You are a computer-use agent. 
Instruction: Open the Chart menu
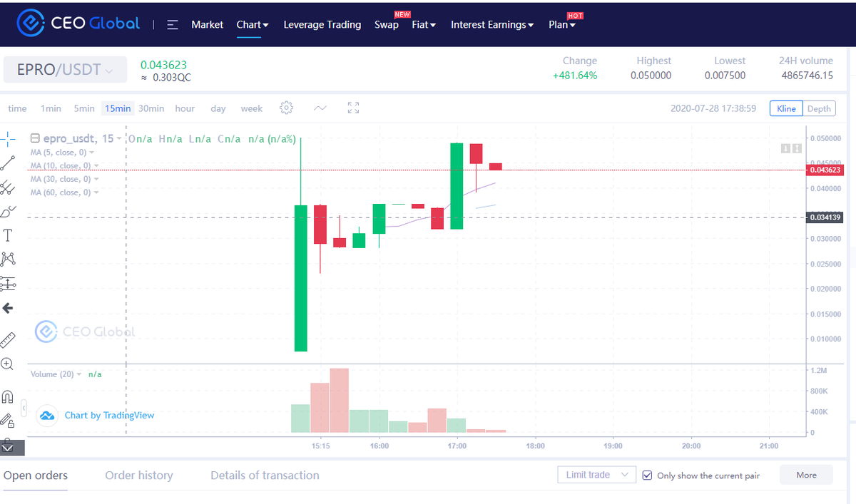pos(253,24)
